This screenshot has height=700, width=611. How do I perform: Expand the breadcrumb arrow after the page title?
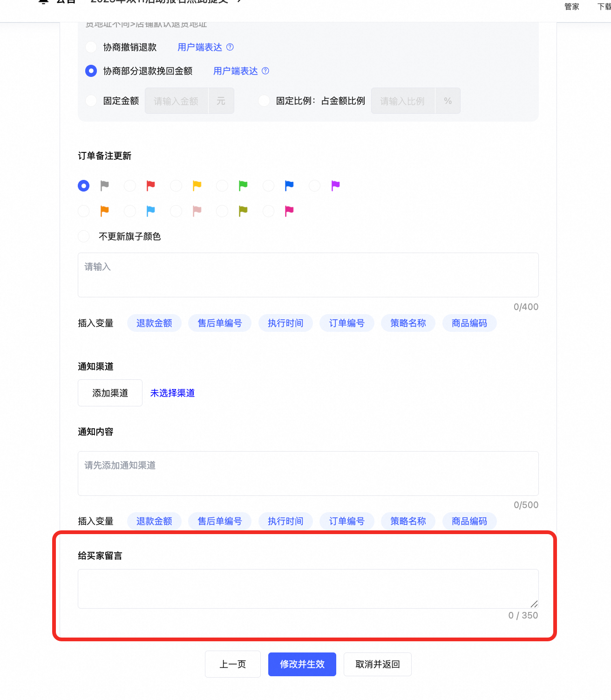[x=238, y=1]
